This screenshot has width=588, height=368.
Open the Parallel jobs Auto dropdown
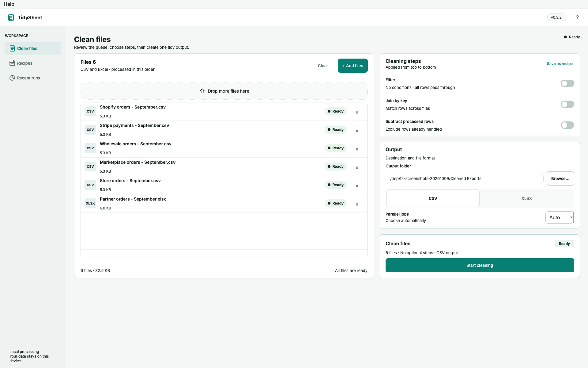560,217
